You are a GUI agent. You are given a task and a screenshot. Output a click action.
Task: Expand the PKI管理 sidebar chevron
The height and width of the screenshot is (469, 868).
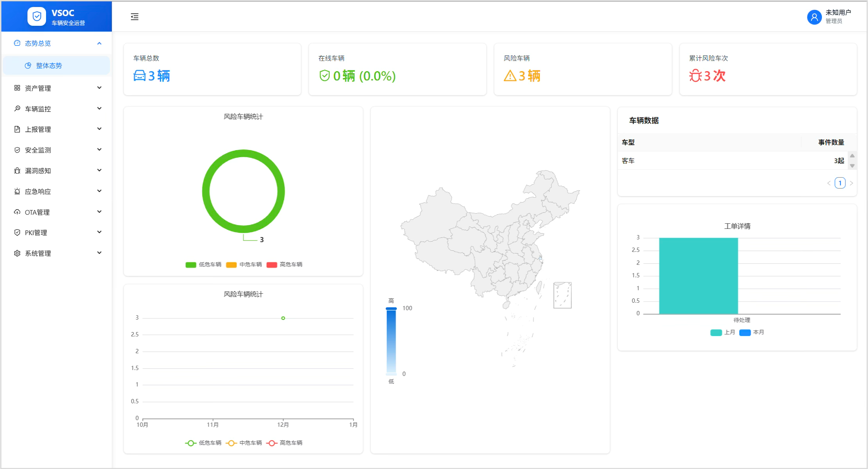point(99,232)
